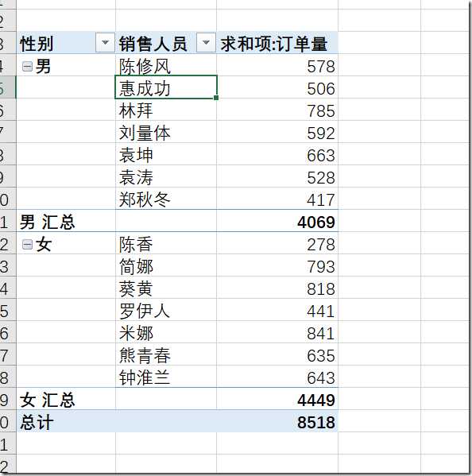Select cell 陈香

point(166,243)
